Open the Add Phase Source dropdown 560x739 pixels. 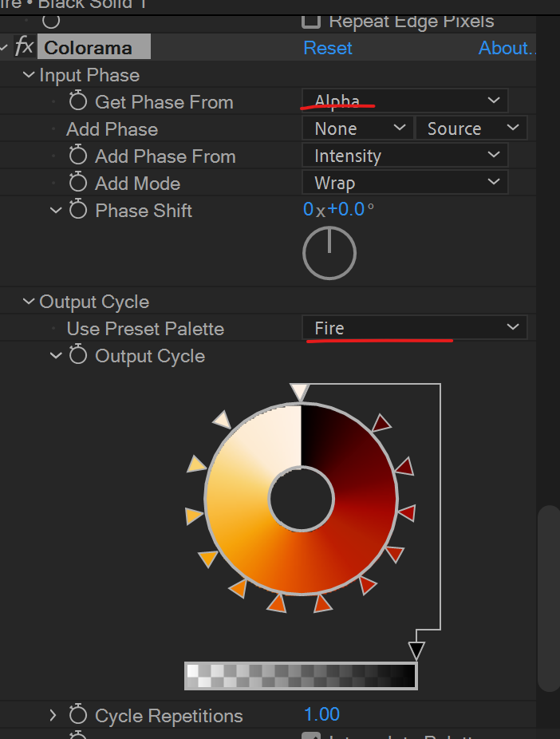471,128
